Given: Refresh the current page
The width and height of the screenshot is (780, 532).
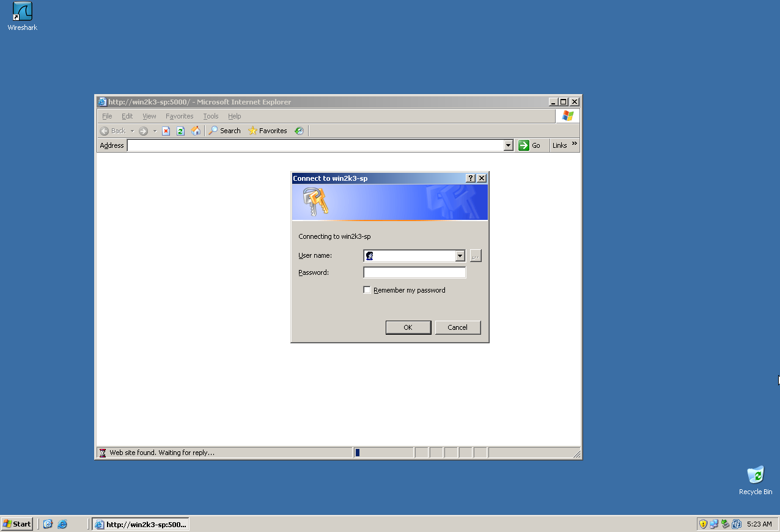Looking at the screenshot, I should [x=180, y=130].
